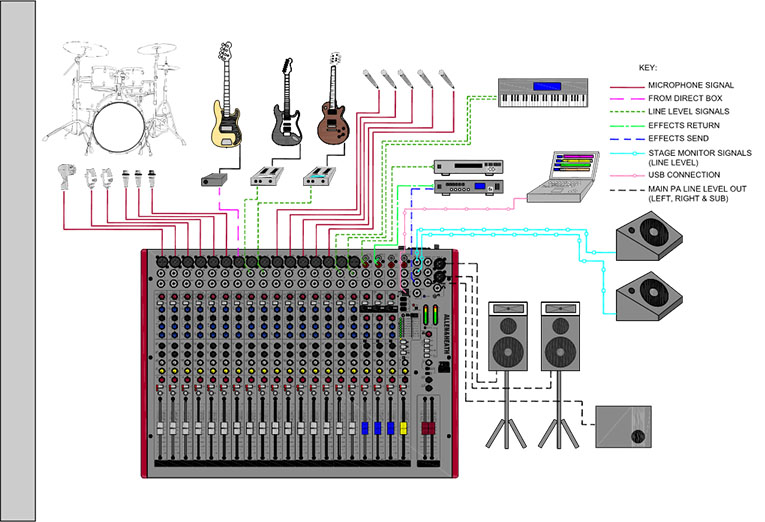The width and height of the screenshot is (765, 522).
Task: Click the yellow fader cap on mixer
Action: [x=404, y=428]
